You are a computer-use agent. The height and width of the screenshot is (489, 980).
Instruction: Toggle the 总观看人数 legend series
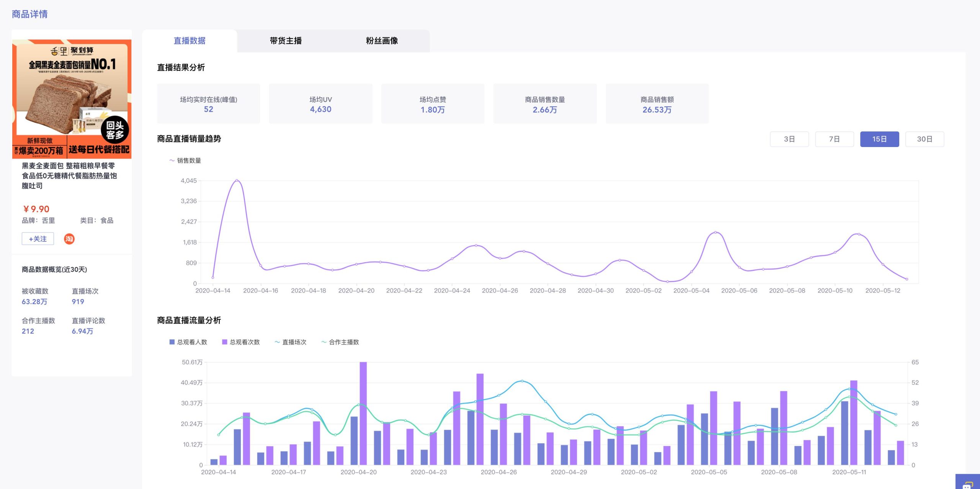tap(188, 342)
